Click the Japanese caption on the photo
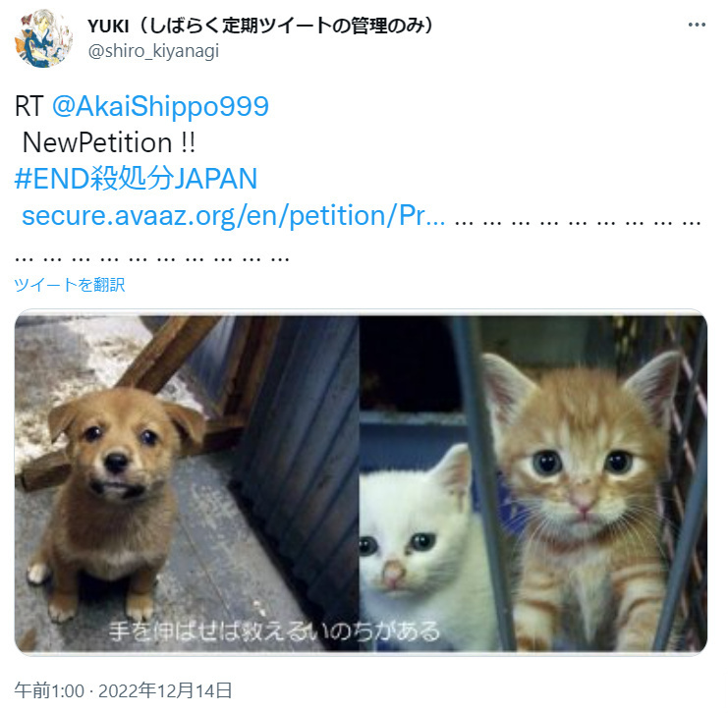 coord(274,631)
